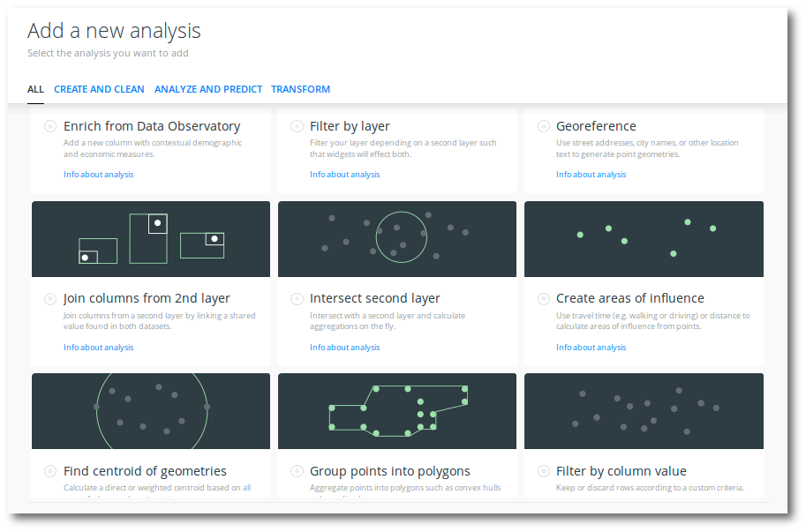This screenshot has width=806, height=532.
Task: Select the Enrich from Data Observatory radio button
Action: click(50, 127)
